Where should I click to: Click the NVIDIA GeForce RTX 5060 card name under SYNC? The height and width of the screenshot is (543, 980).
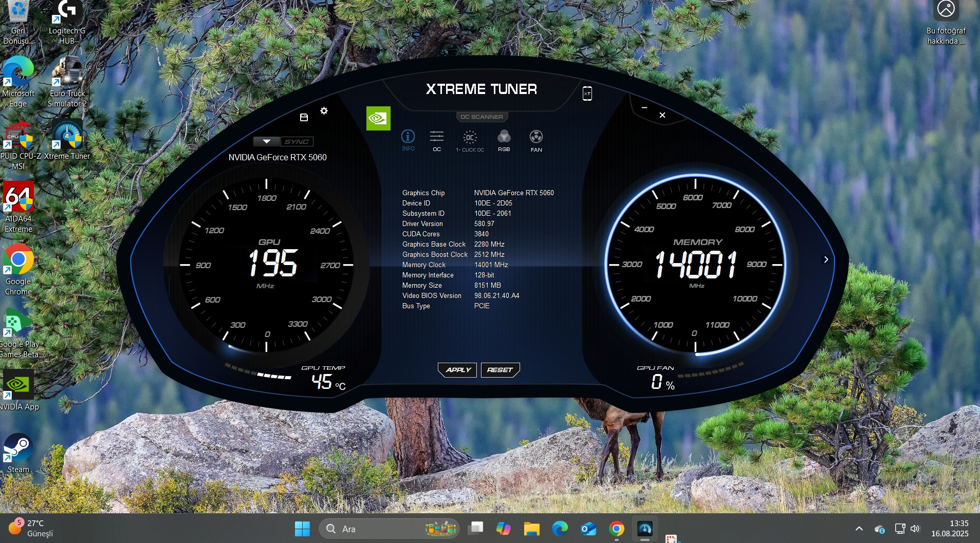[x=278, y=157]
